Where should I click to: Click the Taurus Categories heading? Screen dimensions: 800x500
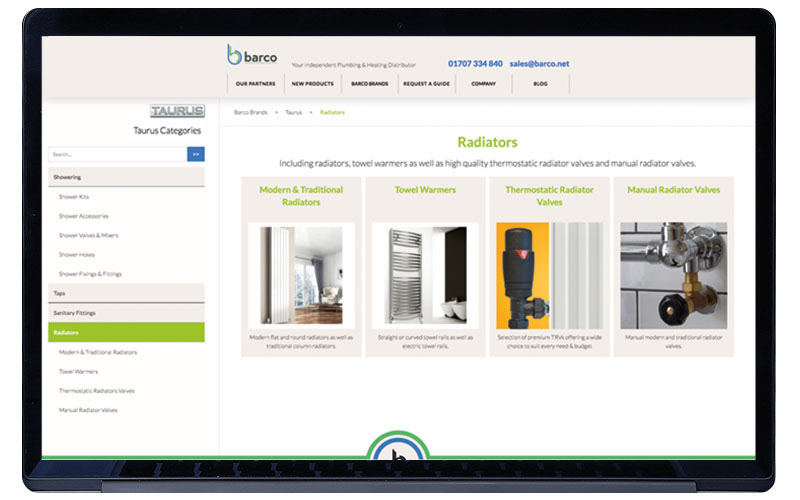coord(167,131)
